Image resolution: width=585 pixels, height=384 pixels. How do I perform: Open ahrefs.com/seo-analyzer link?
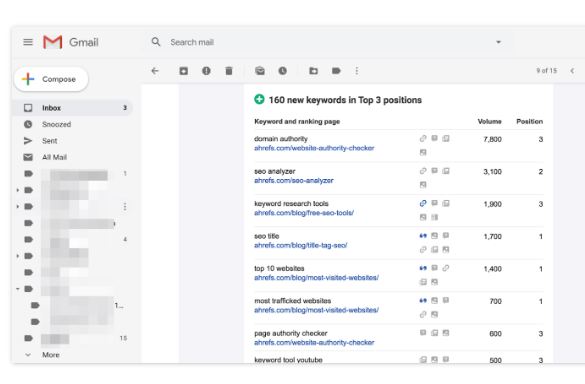[294, 181]
